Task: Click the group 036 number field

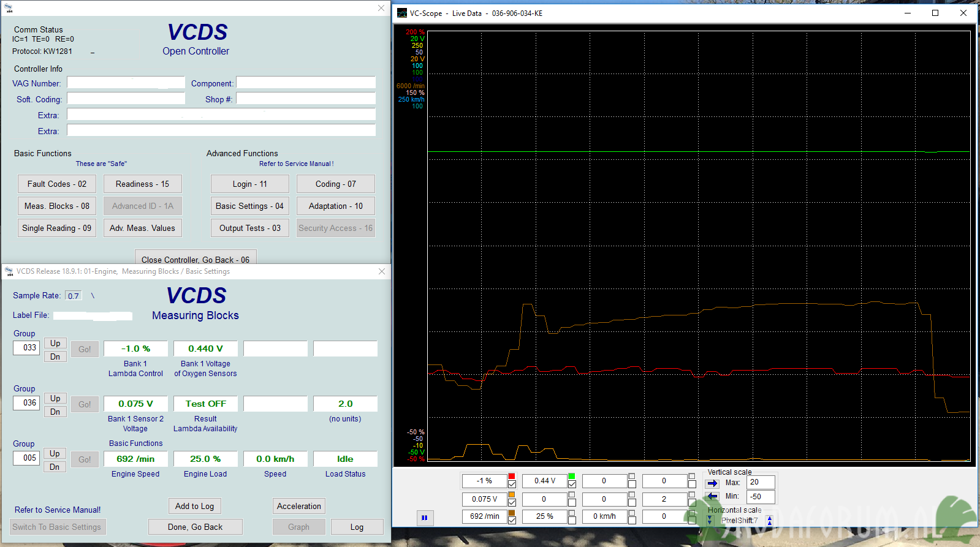Action: coord(26,402)
